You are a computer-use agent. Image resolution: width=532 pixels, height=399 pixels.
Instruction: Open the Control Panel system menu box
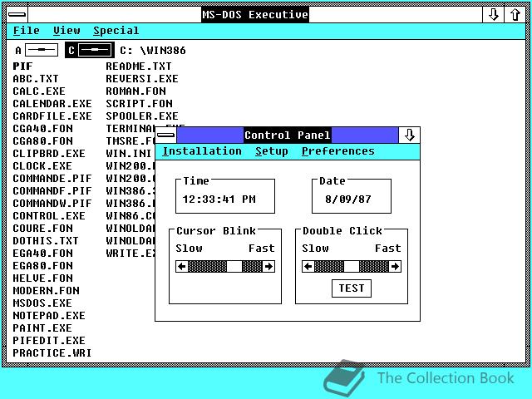pyautogui.click(x=166, y=135)
